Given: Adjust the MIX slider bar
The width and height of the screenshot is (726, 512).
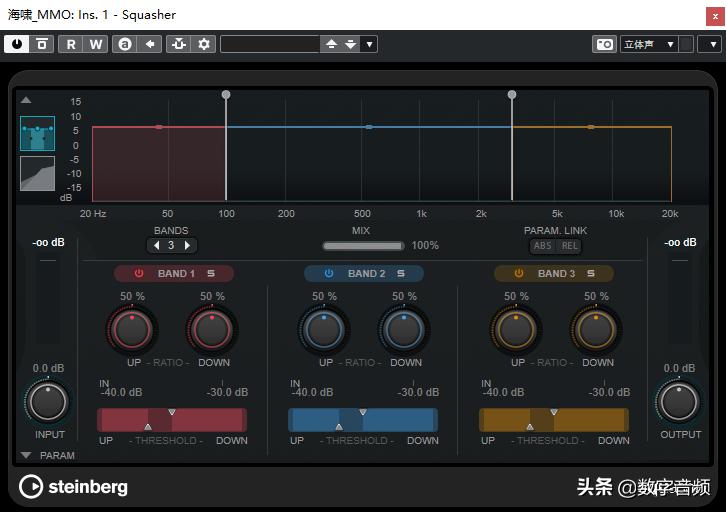Looking at the screenshot, I should pyautogui.click(x=363, y=246).
